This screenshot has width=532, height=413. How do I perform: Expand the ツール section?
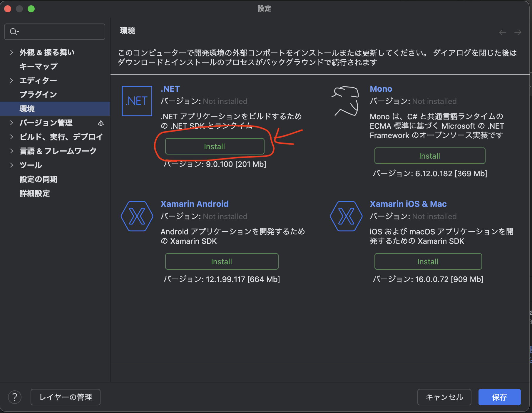[x=12, y=165]
